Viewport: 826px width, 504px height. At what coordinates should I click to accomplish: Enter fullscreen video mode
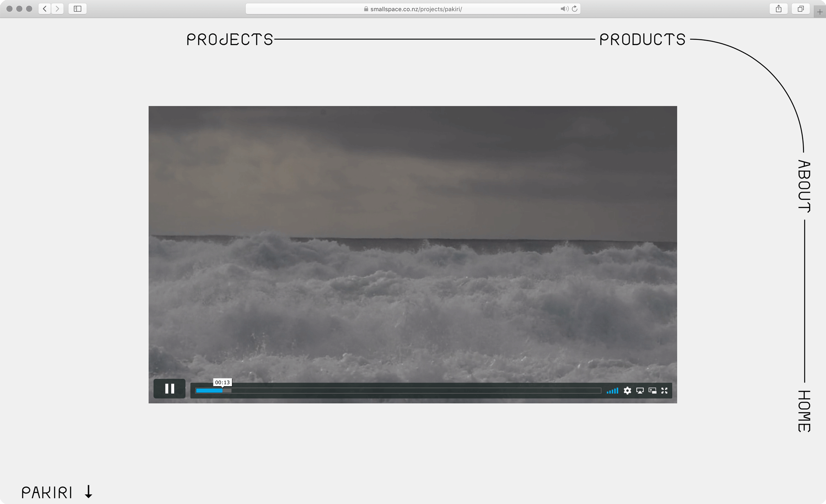point(665,391)
